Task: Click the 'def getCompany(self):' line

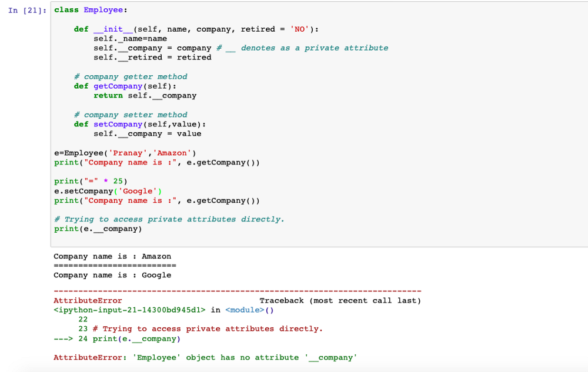Action: point(125,86)
